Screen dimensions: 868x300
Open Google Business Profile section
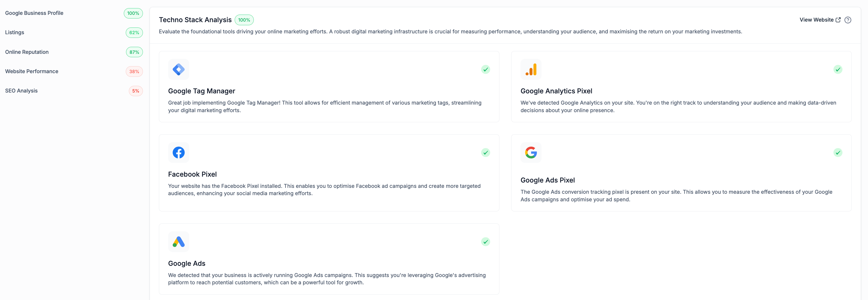(34, 13)
